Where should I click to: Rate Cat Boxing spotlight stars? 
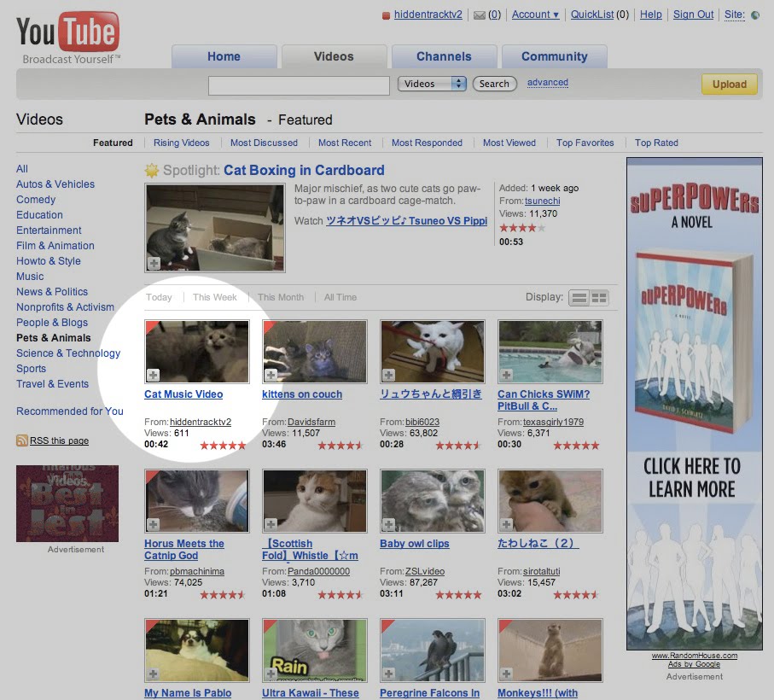tap(522, 228)
